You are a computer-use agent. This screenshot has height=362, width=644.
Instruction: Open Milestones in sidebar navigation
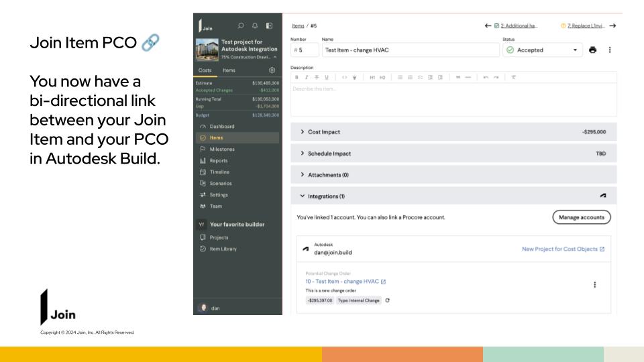(237, 149)
